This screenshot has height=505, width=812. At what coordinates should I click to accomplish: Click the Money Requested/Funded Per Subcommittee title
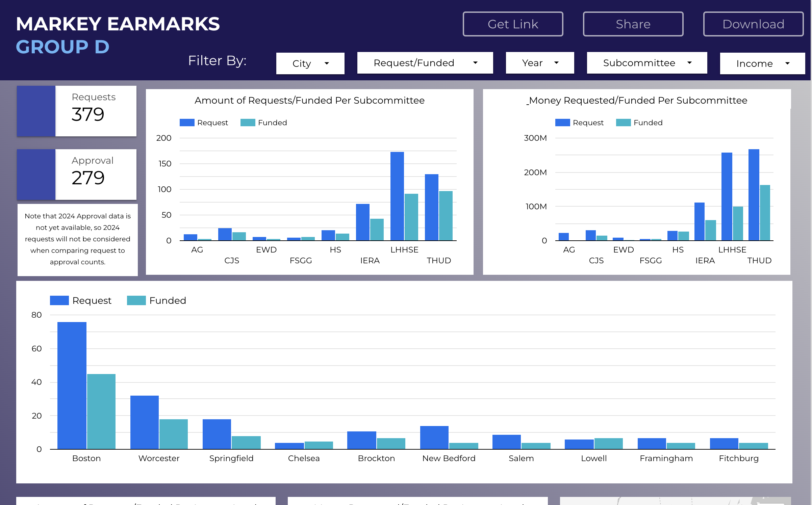(x=638, y=100)
